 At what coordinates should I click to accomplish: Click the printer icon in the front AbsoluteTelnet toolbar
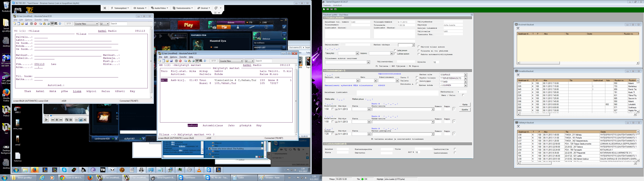pos(193,61)
